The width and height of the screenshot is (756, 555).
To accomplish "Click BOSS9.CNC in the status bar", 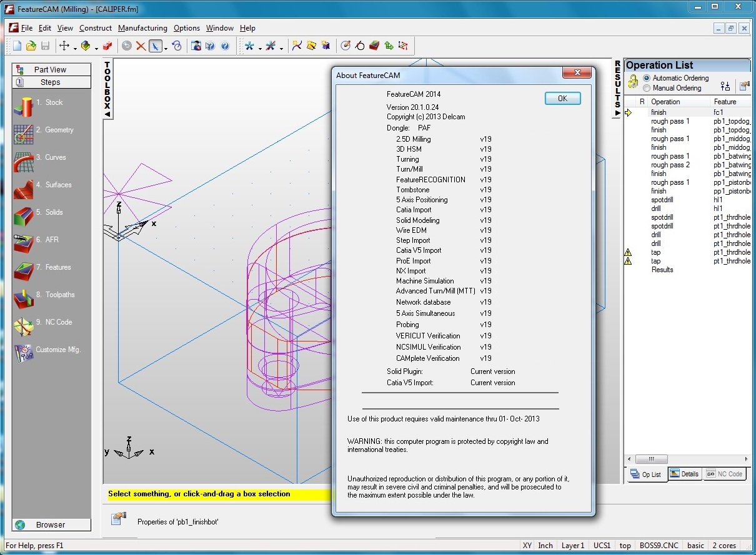I will [659, 546].
